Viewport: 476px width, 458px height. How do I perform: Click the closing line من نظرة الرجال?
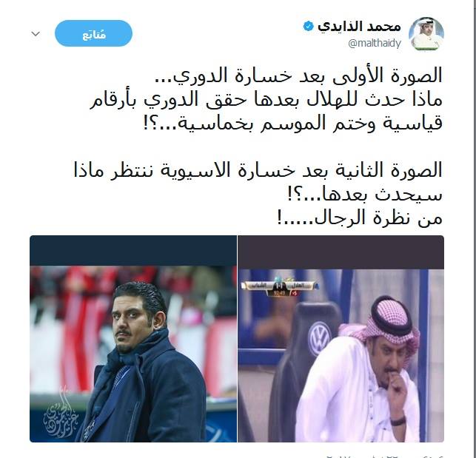(360, 218)
